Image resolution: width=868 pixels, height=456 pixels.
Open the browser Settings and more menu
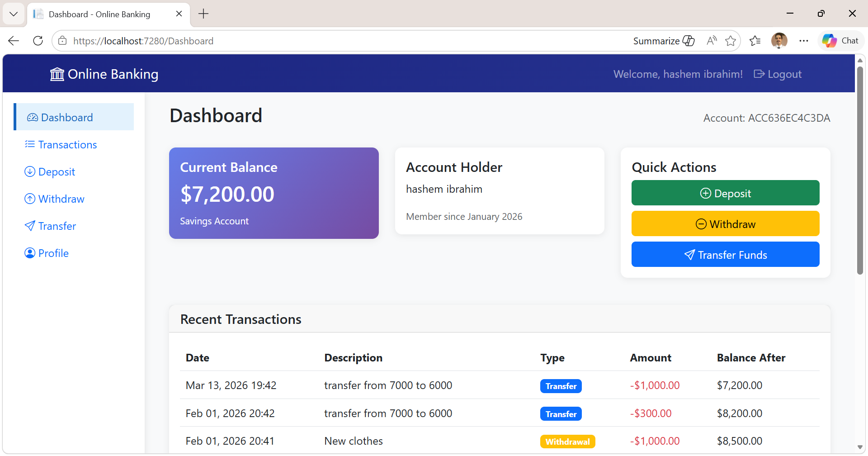(x=803, y=41)
